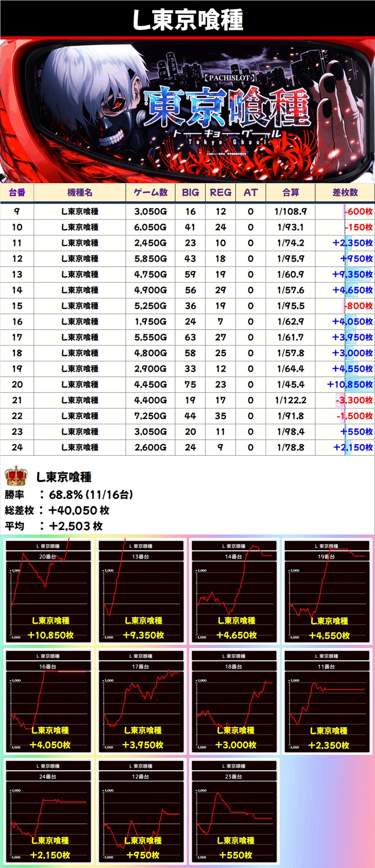Click the 19番台 graph showing +4,550枚
The height and width of the screenshot is (868, 375).
(327, 591)
